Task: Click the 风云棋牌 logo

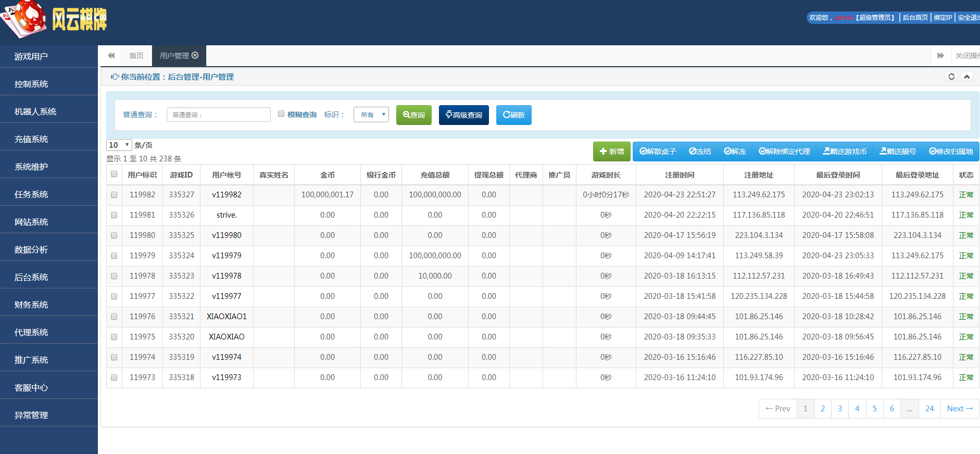Action: [x=55, y=20]
